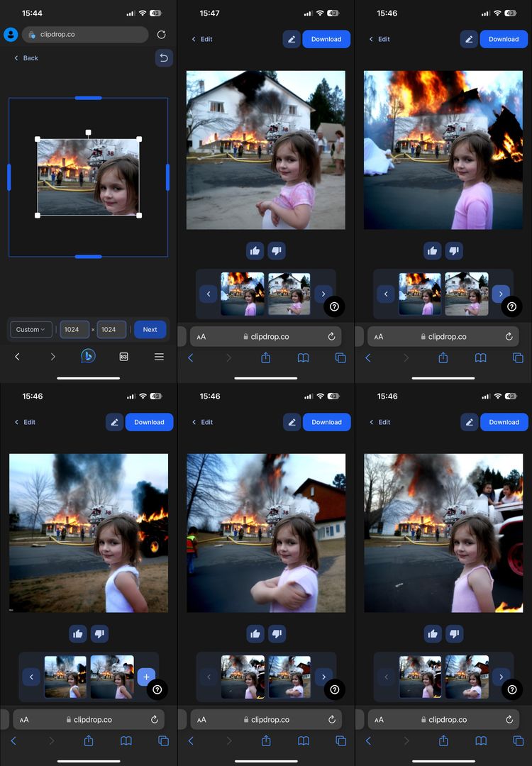
Task: Click the highlighted blue next arrow under the big flames image
Action: pyautogui.click(x=501, y=294)
